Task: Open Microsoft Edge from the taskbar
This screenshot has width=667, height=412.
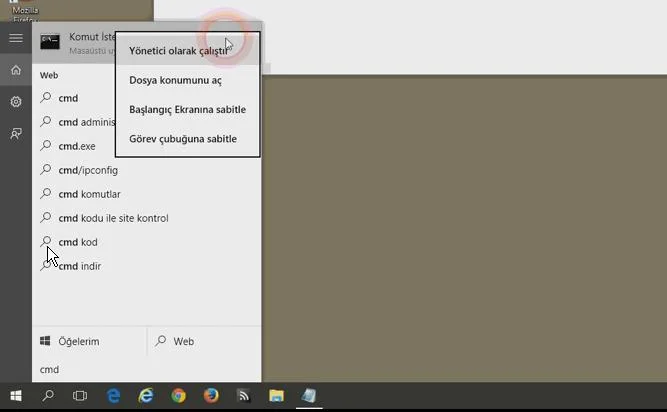Action: tap(114, 396)
